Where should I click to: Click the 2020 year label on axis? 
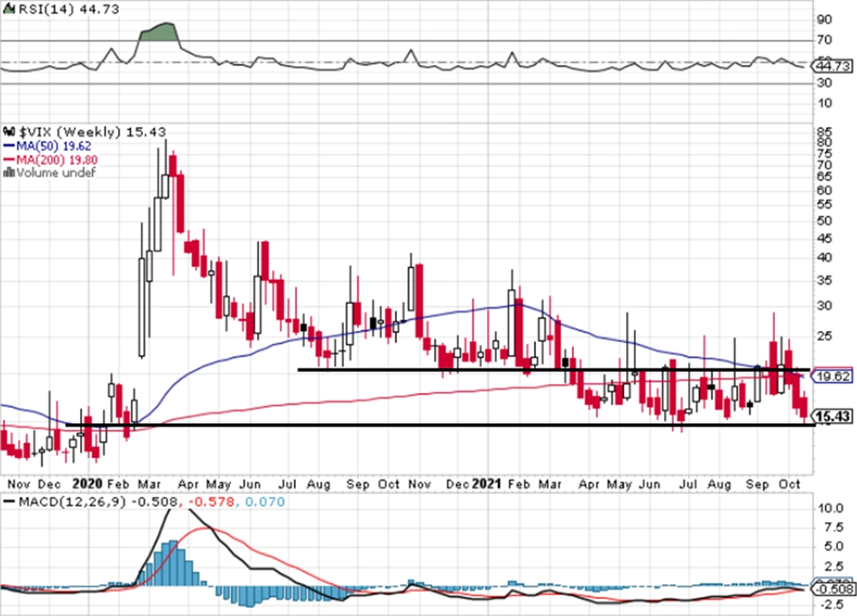[88, 483]
